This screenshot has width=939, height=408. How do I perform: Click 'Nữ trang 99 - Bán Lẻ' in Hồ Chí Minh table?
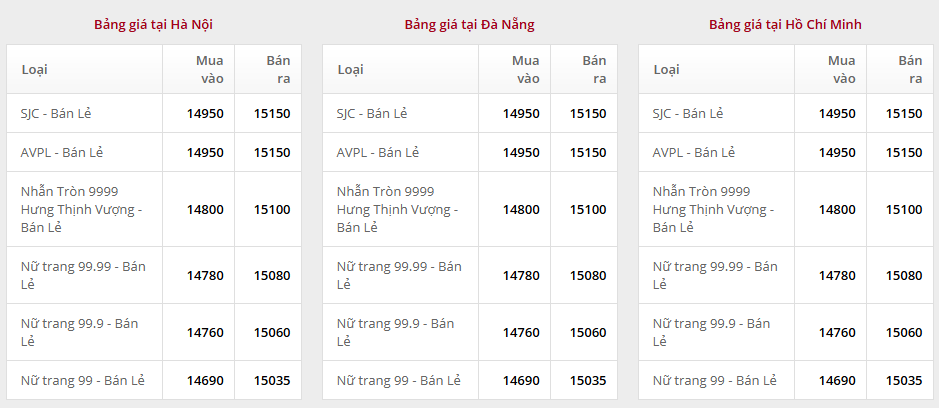pos(714,380)
